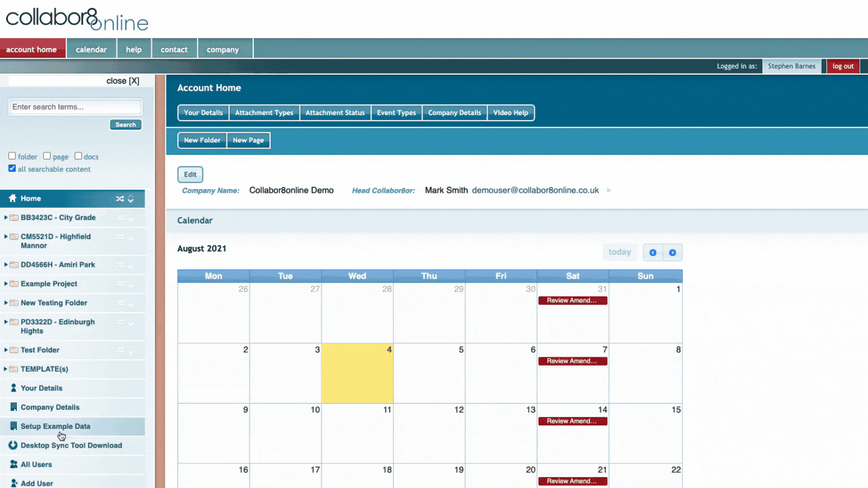Click the building icon beside Company Details
The height and width of the screenshot is (488, 868).
[x=14, y=407]
